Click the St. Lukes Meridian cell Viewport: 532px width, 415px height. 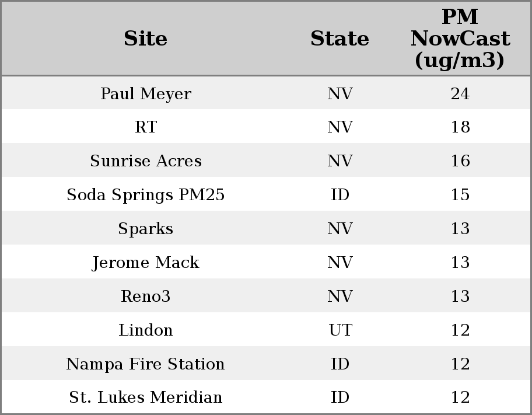(146, 397)
